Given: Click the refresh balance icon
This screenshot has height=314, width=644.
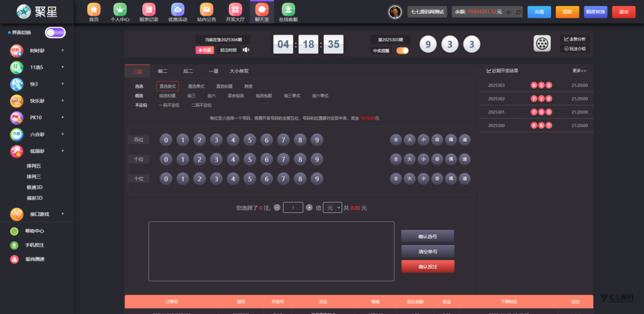Looking at the screenshot, I should pos(518,12).
